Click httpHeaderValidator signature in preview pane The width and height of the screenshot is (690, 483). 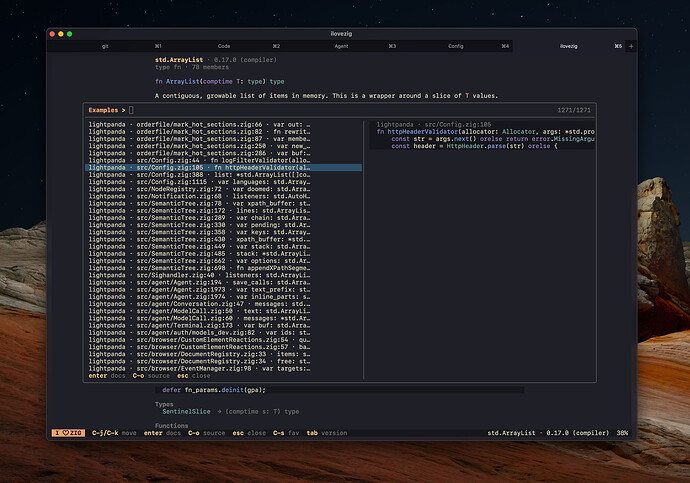[x=485, y=132]
